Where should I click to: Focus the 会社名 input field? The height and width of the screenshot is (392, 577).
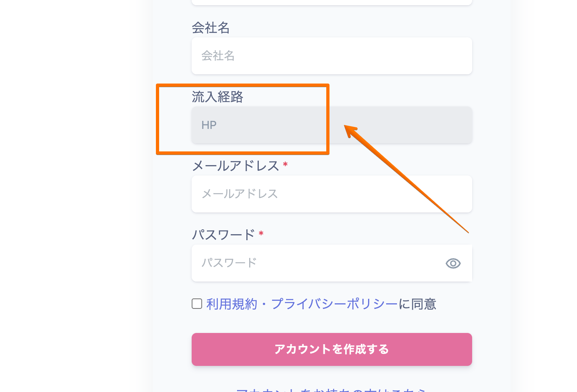pyautogui.click(x=331, y=56)
